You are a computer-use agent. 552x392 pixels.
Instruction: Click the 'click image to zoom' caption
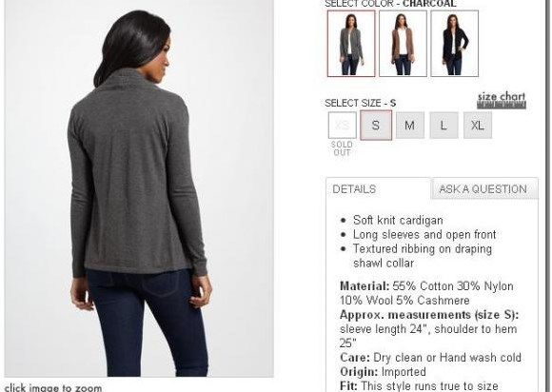tap(53, 388)
